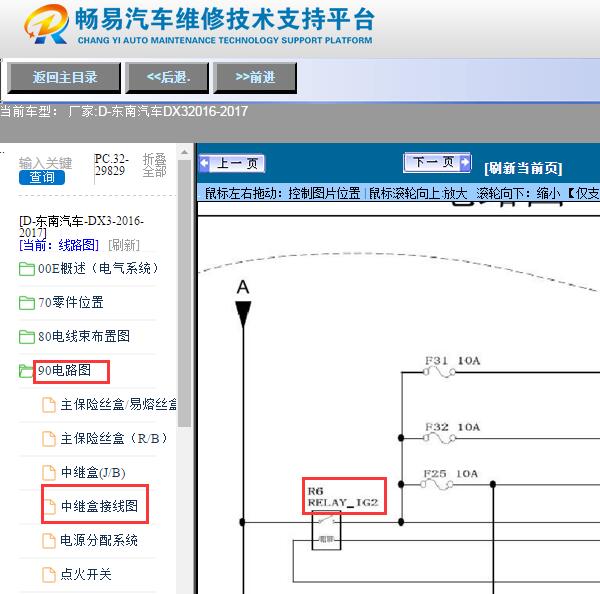Image resolution: width=600 pixels, height=594 pixels.
Task: Open folder icon of 80电线束布置图
Action: [27, 337]
